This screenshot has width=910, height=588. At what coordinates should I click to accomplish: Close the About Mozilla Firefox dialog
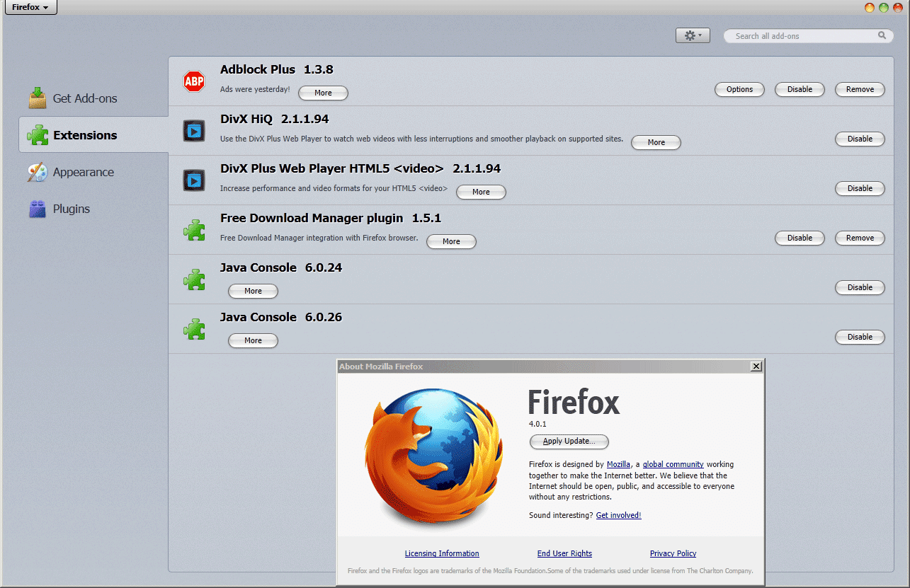click(756, 366)
